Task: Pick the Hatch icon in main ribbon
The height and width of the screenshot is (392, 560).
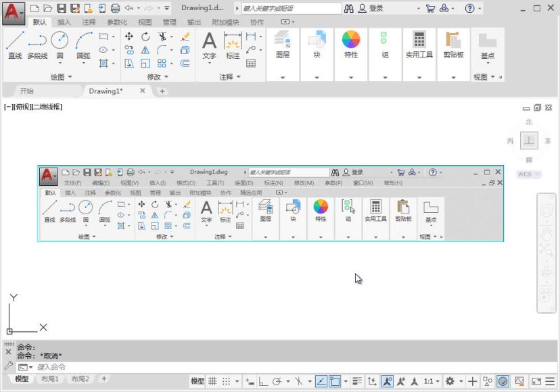Action: pyautogui.click(x=103, y=64)
